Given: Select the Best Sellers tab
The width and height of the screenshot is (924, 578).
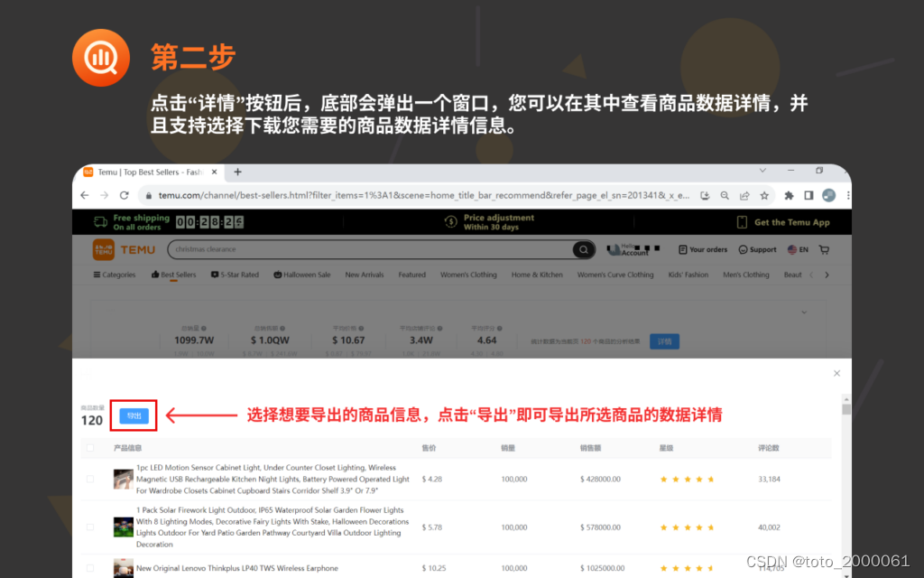Looking at the screenshot, I should pyautogui.click(x=173, y=275).
